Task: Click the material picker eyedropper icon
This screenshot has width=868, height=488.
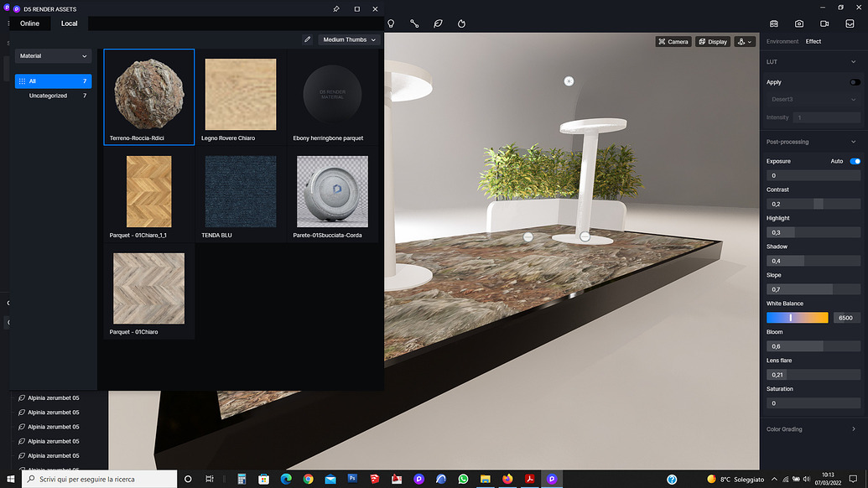Action: coord(307,39)
